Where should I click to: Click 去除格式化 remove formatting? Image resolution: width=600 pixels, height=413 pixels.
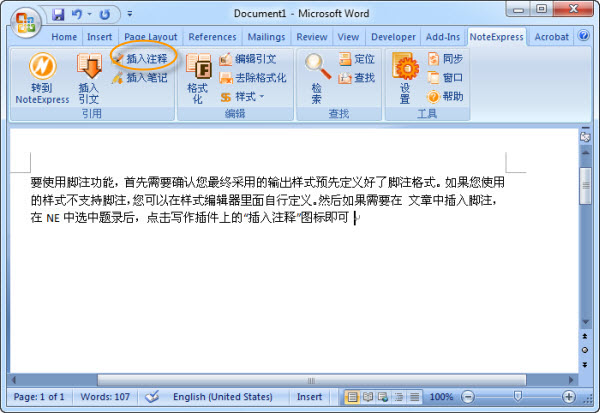(x=253, y=78)
